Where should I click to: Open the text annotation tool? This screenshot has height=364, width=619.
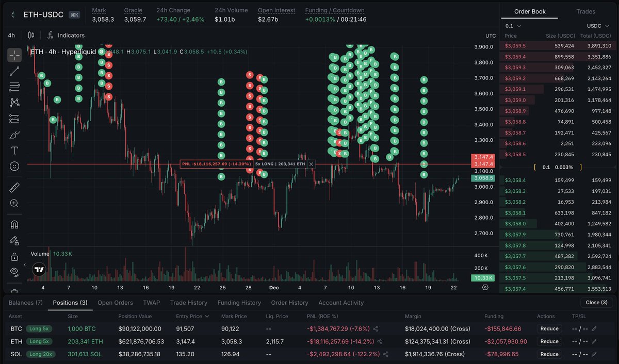pos(14,151)
